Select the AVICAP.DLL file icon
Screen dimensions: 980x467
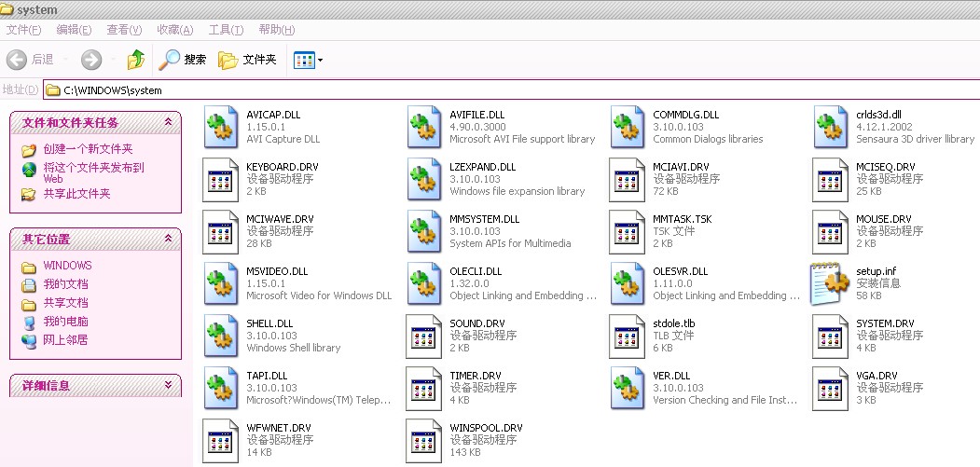[x=221, y=127]
